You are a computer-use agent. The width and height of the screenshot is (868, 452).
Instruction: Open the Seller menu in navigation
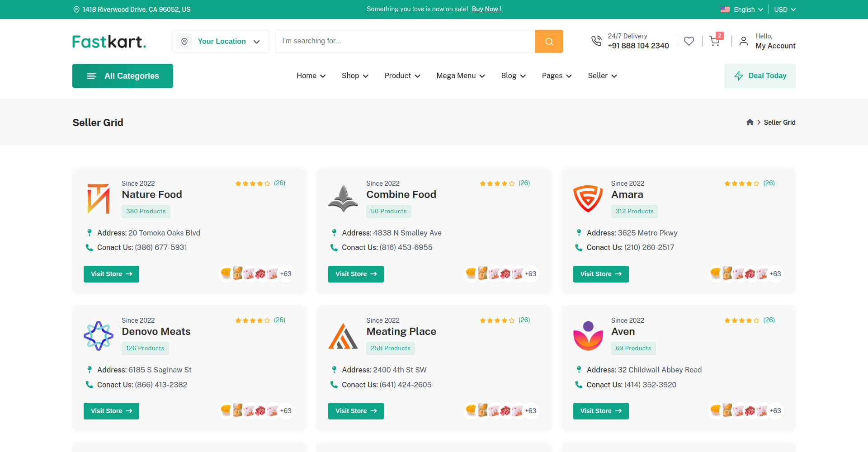pos(602,76)
